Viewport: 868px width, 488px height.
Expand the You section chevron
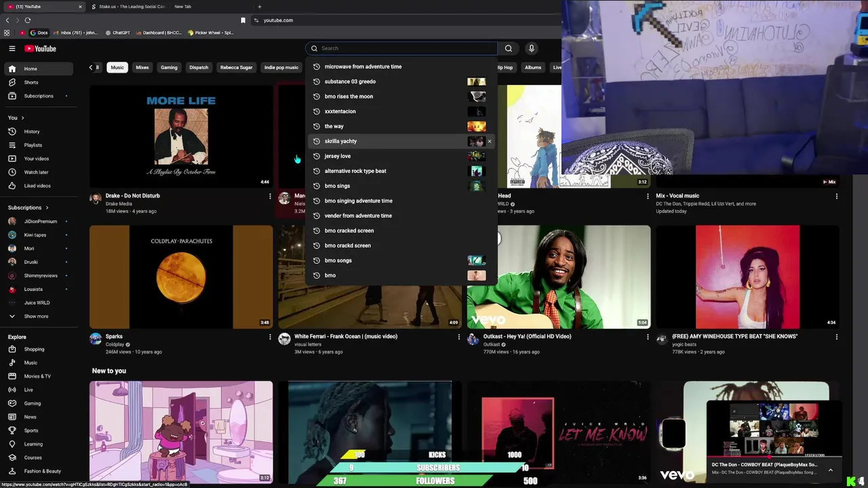click(22, 118)
